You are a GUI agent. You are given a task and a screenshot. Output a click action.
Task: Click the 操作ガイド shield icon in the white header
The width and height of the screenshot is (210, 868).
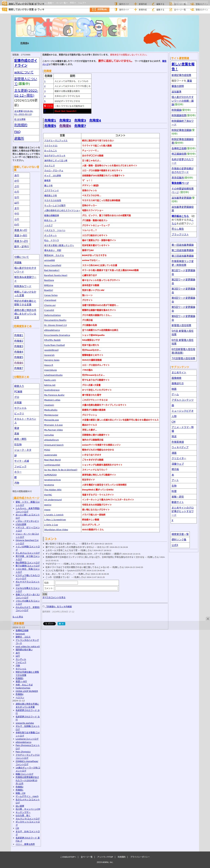tap(116, 9)
